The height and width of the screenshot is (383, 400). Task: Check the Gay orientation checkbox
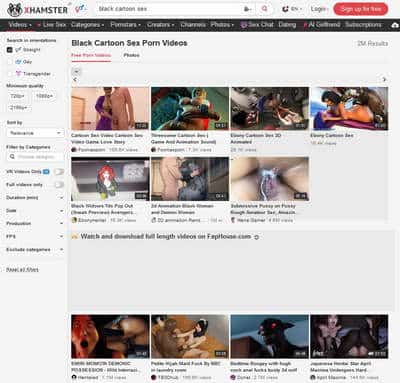tap(10, 62)
